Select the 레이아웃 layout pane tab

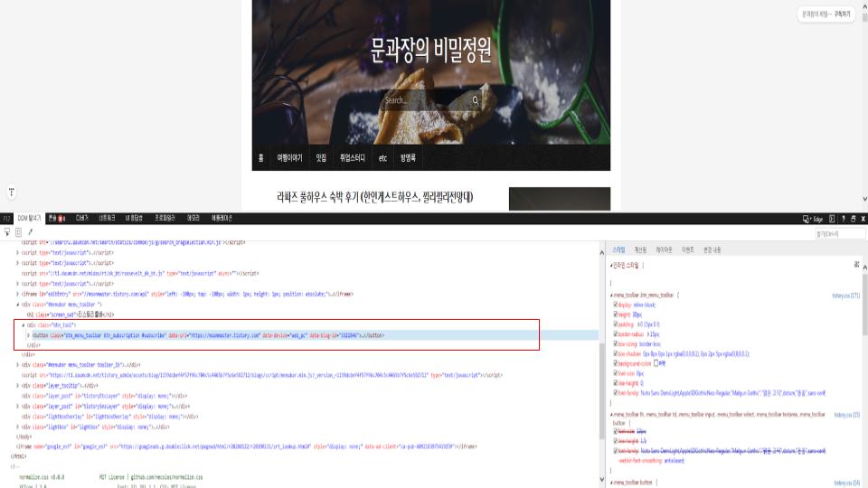click(664, 250)
